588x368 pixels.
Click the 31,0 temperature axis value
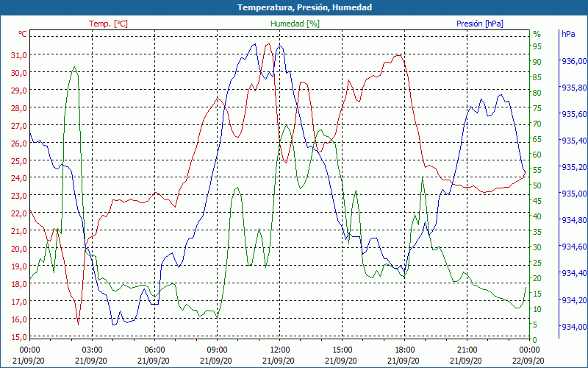tap(19, 55)
